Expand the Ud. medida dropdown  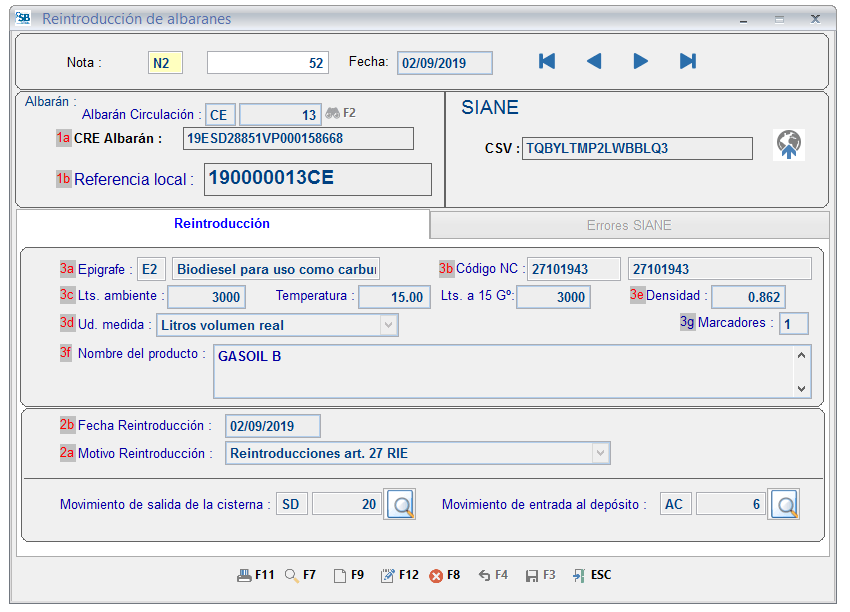click(x=388, y=325)
